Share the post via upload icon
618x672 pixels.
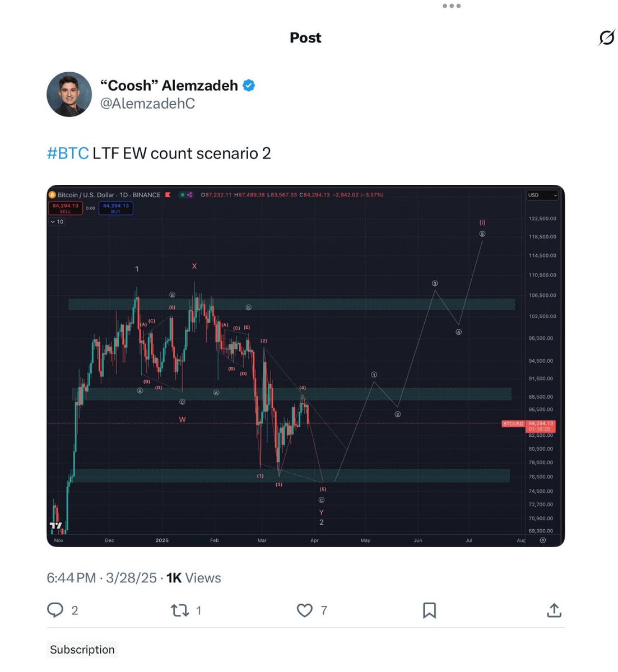click(554, 610)
